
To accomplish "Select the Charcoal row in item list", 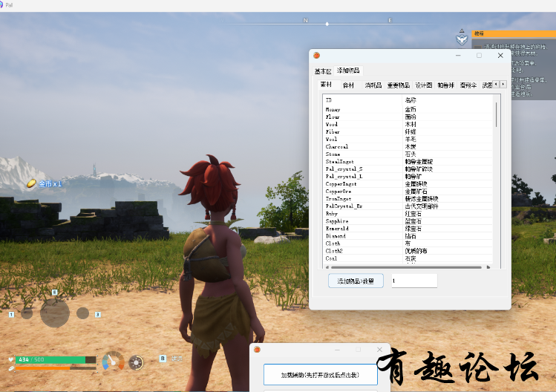I will pyautogui.click(x=408, y=146).
